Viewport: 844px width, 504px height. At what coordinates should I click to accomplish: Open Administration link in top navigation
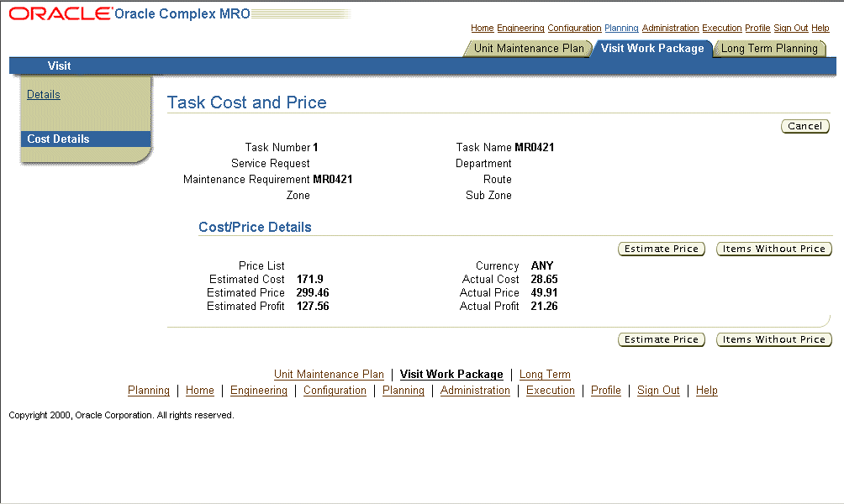(670, 28)
